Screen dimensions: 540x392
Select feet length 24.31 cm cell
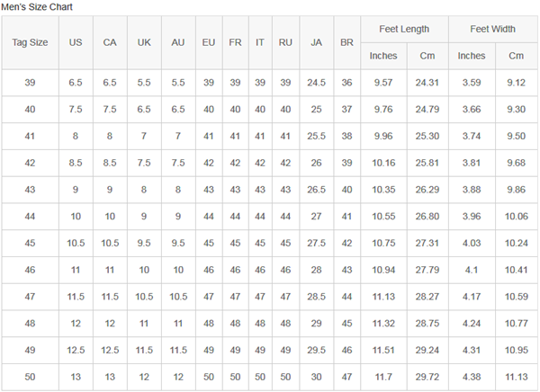(427, 83)
